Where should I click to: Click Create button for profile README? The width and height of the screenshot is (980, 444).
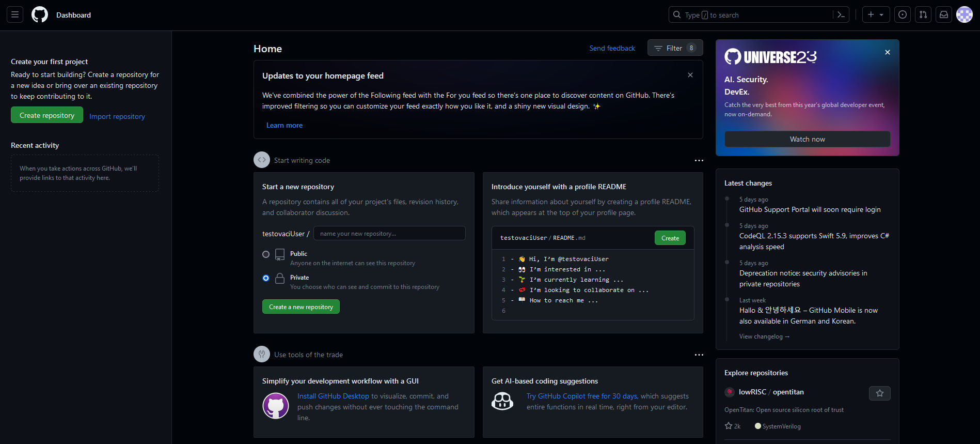(x=670, y=238)
